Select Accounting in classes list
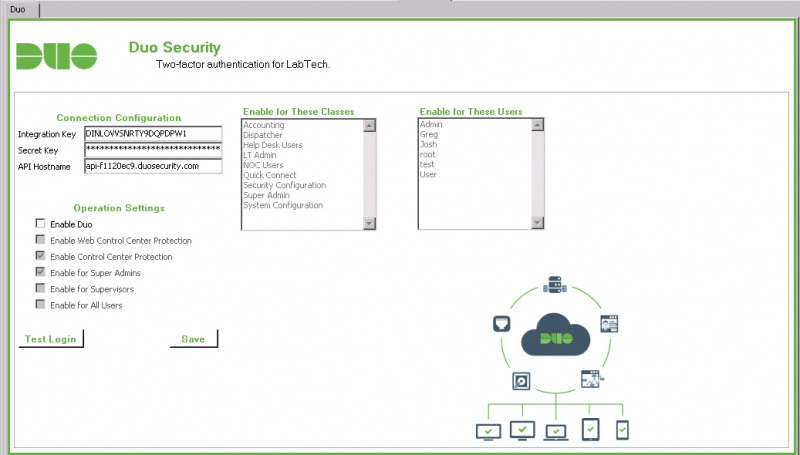 point(264,125)
